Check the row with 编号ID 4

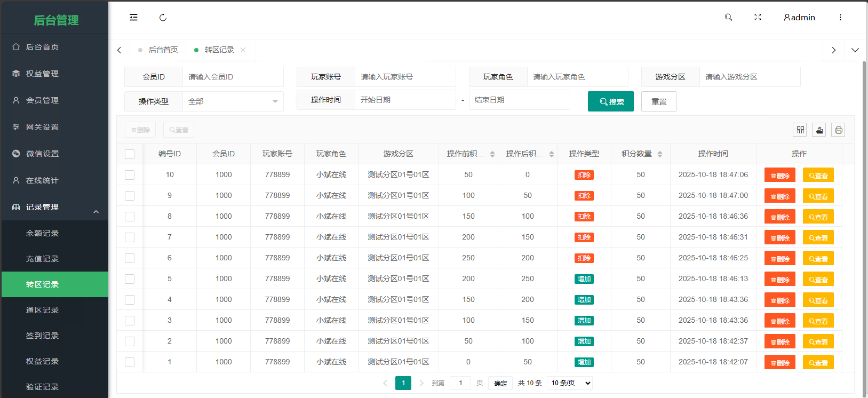(x=130, y=300)
